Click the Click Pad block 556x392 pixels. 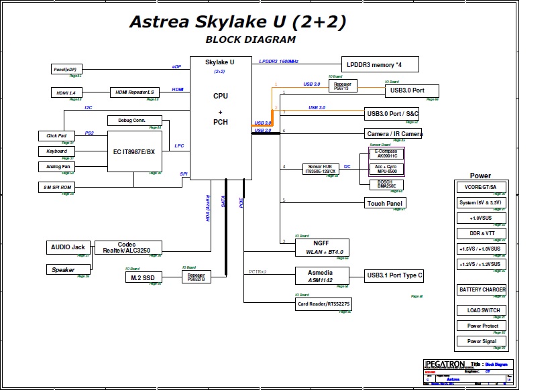click(x=56, y=136)
